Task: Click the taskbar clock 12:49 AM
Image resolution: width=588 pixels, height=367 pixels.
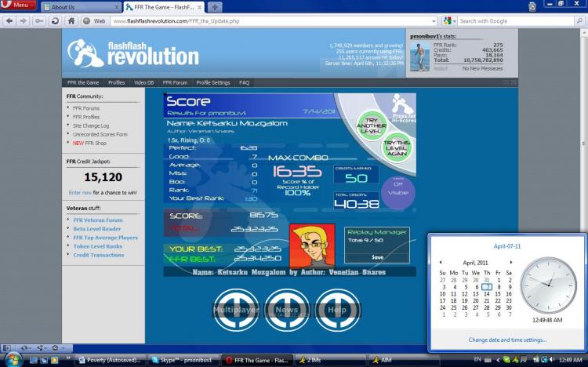Action: tap(570, 360)
